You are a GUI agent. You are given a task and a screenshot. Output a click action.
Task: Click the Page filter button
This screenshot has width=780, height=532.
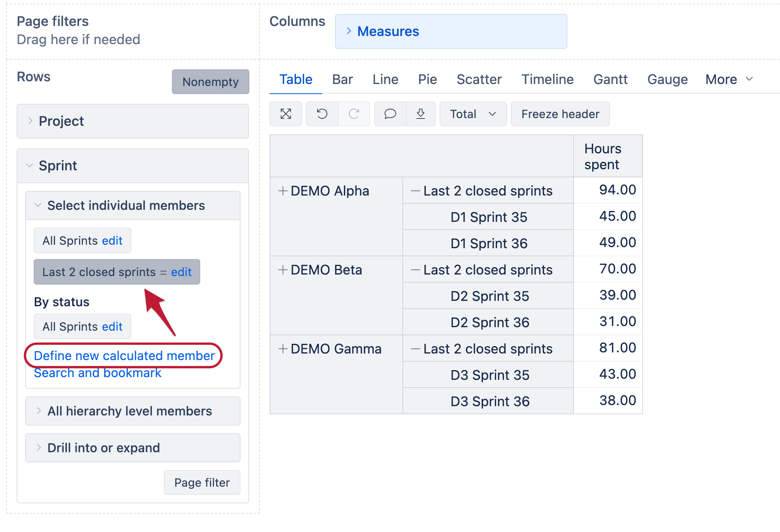click(x=202, y=482)
